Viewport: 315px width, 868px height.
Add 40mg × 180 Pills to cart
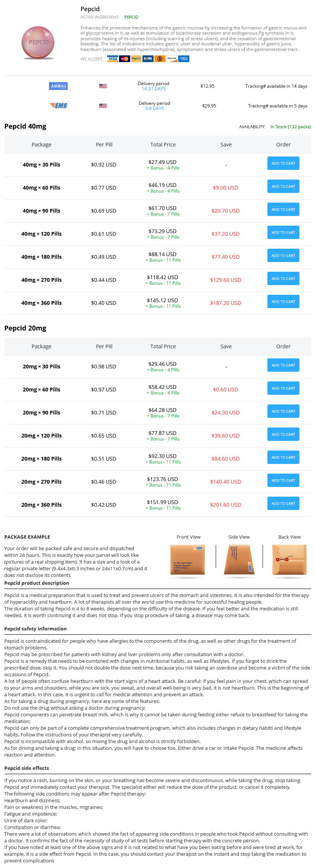click(x=283, y=256)
